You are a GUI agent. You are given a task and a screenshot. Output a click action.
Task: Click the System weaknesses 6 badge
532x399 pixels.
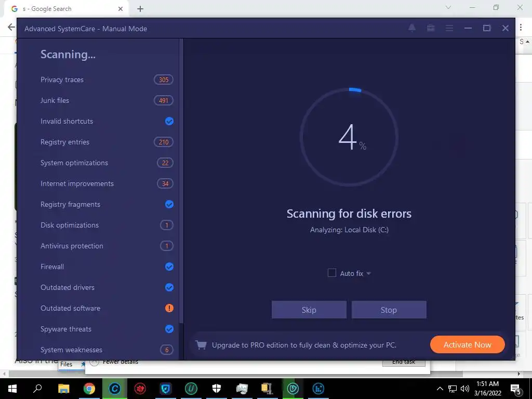coord(167,350)
